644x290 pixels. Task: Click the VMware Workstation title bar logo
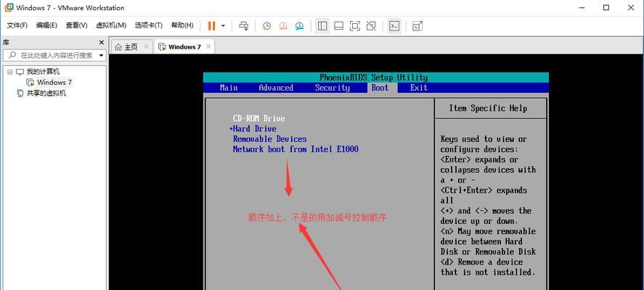[9, 7]
